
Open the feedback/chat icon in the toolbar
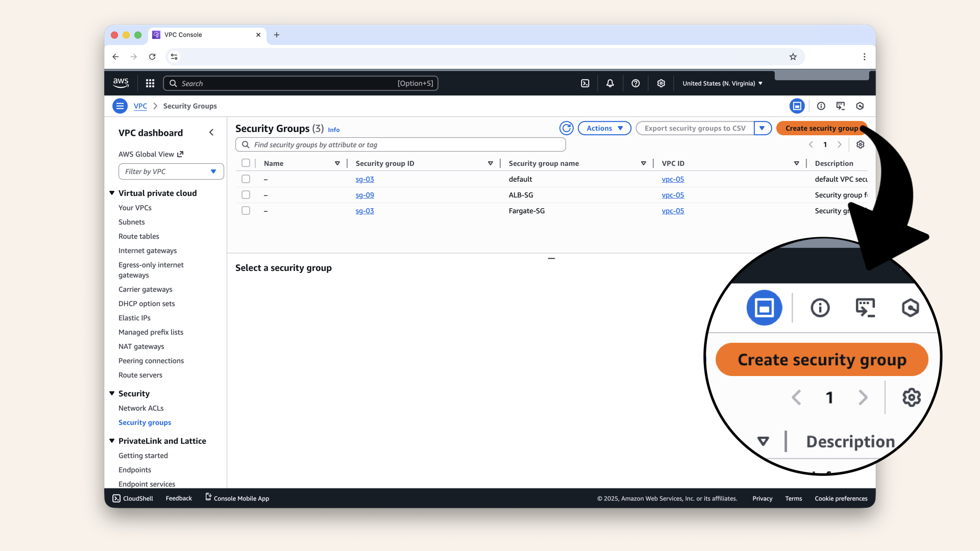pyautogui.click(x=841, y=106)
